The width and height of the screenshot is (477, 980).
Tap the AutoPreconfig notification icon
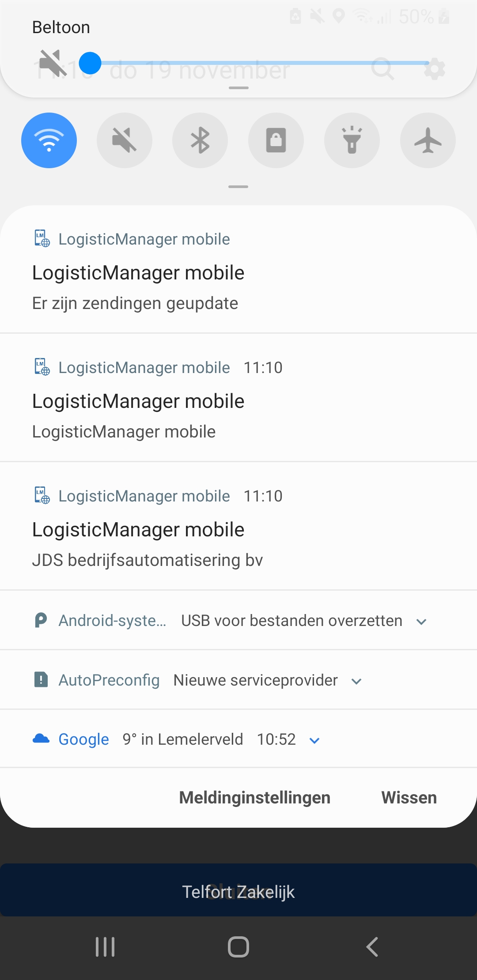click(x=41, y=680)
